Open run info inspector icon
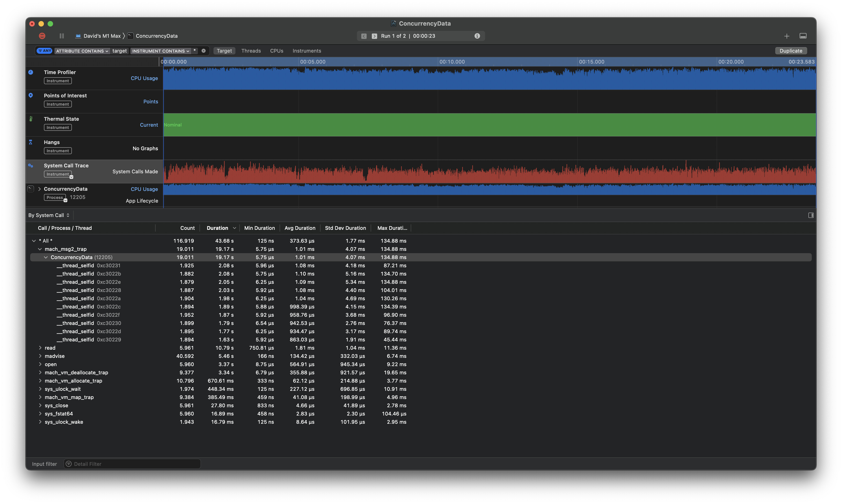Viewport: 842px width, 504px height. pyautogui.click(x=477, y=36)
